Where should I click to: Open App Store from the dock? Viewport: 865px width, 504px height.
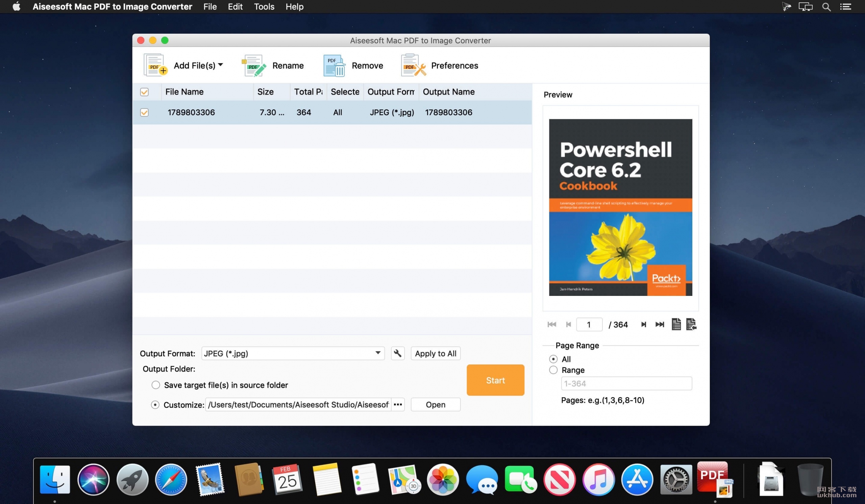click(637, 479)
